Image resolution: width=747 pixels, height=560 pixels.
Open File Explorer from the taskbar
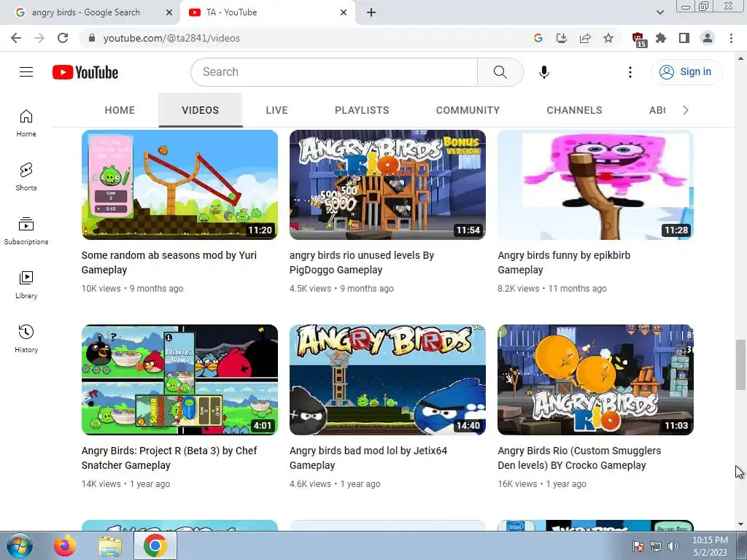(110, 545)
